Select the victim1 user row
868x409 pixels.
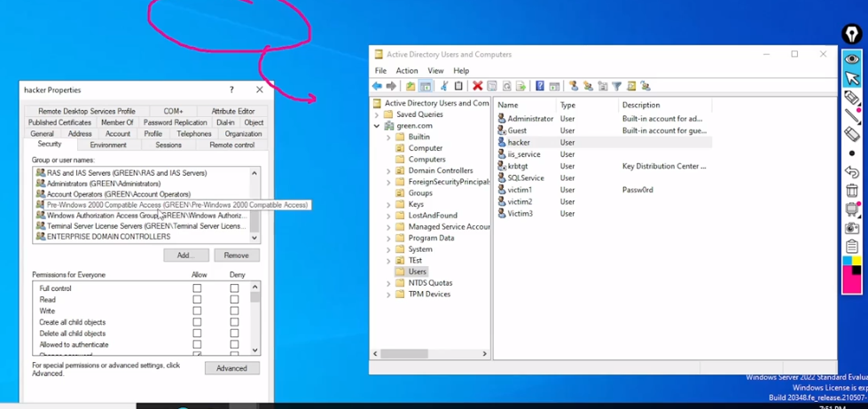pos(604,190)
